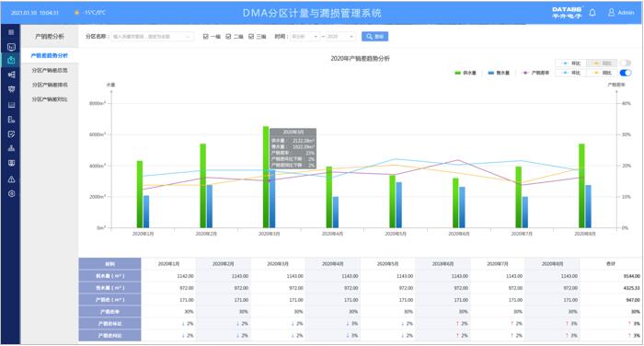Open the presentation board sidebar icon
644x346 pixels.
[11, 89]
